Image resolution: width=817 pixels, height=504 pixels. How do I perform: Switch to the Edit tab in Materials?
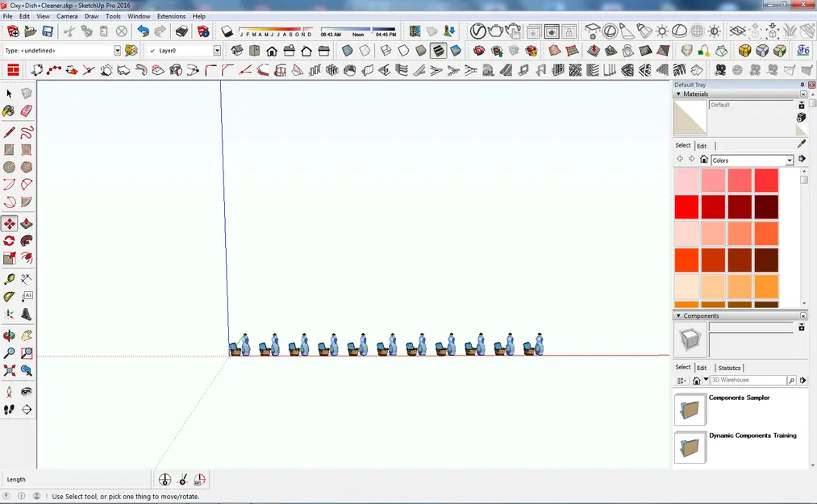tap(701, 145)
